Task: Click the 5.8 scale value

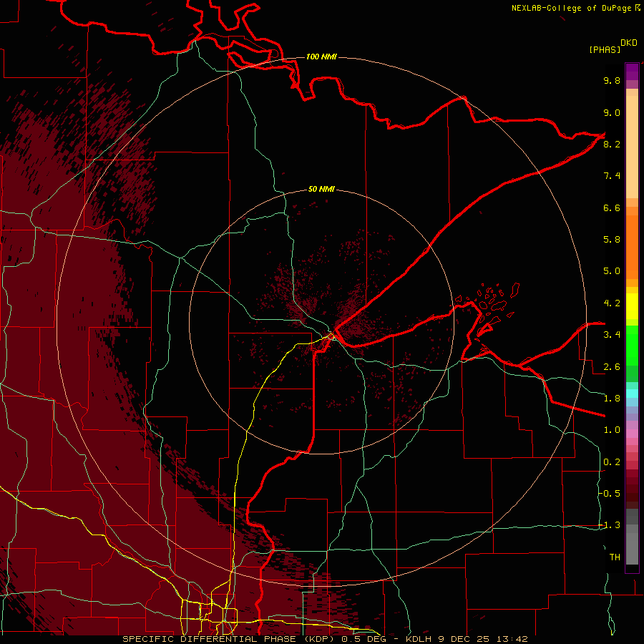Action: tap(612, 240)
